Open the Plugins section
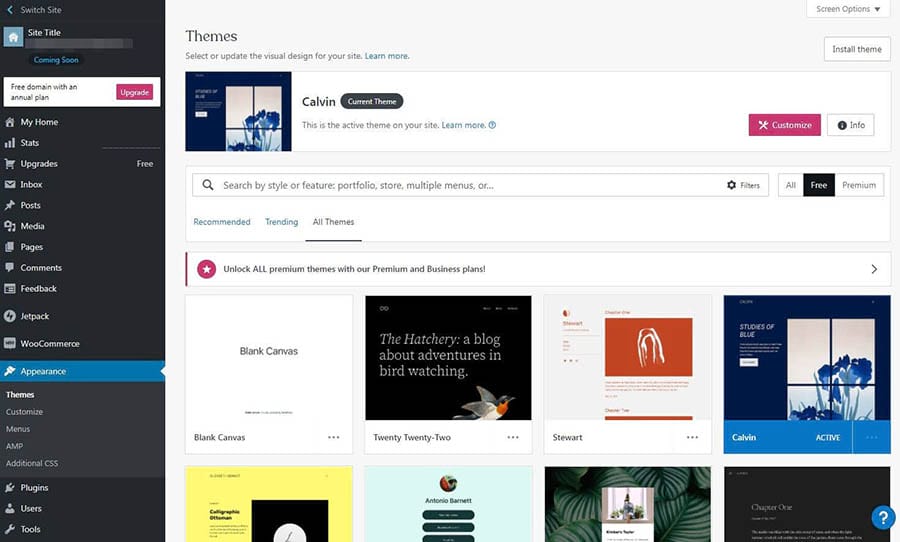Image resolution: width=900 pixels, height=542 pixels. point(34,488)
